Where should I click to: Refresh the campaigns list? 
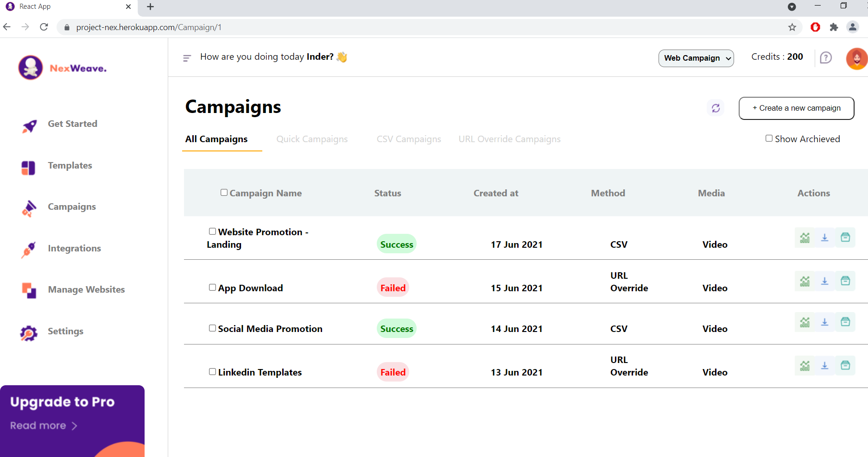tap(715, 107)
